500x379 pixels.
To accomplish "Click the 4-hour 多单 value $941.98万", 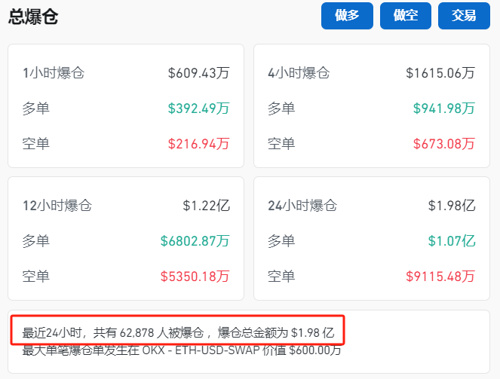I will [x=444, y=108].
